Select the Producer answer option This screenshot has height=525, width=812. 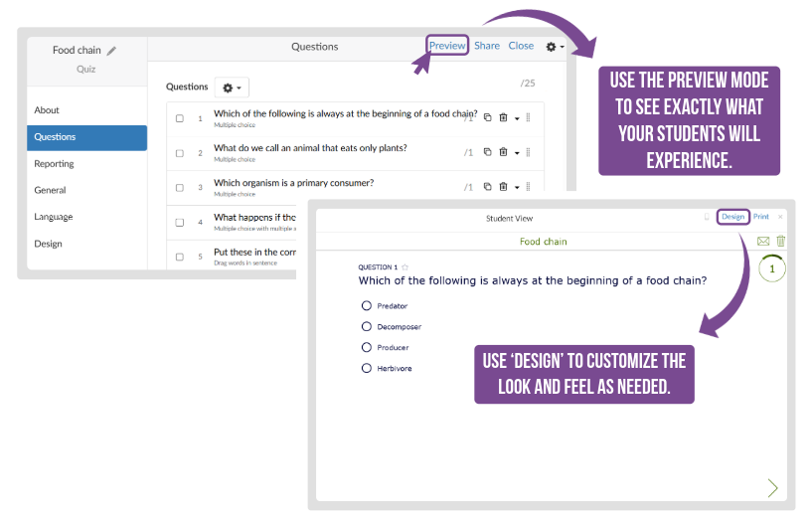367,347
